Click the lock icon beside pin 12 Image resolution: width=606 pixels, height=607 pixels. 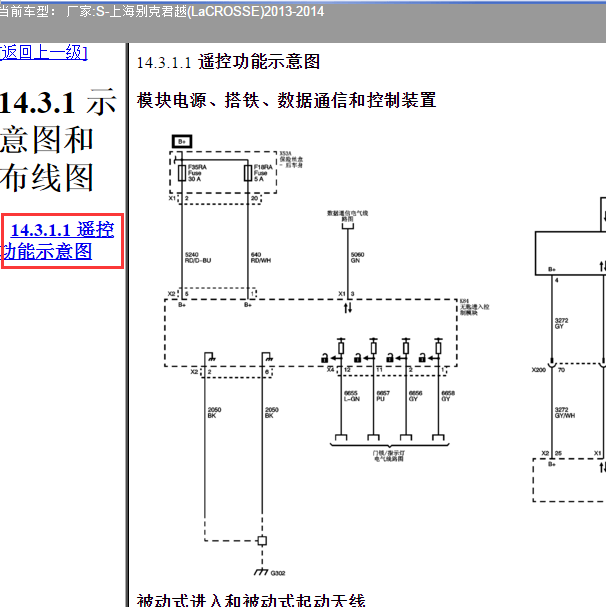pyautogui.click(x=324, y=358)
